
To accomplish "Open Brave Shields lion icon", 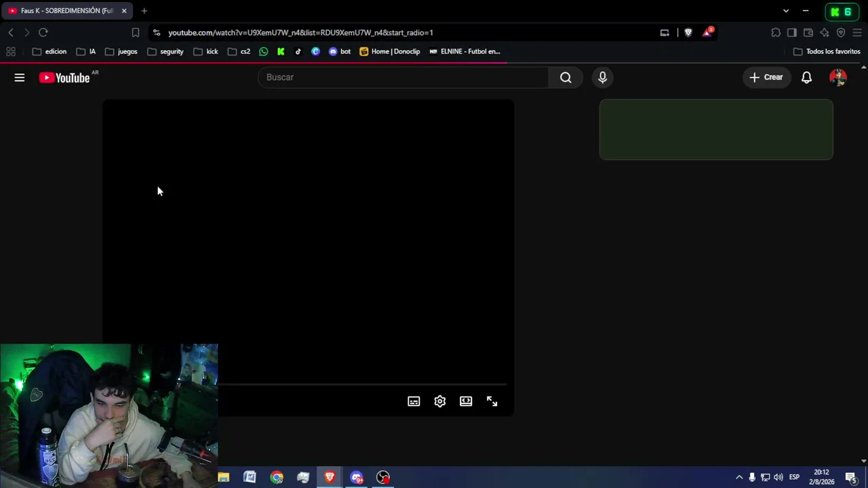I will pos(688,33).
